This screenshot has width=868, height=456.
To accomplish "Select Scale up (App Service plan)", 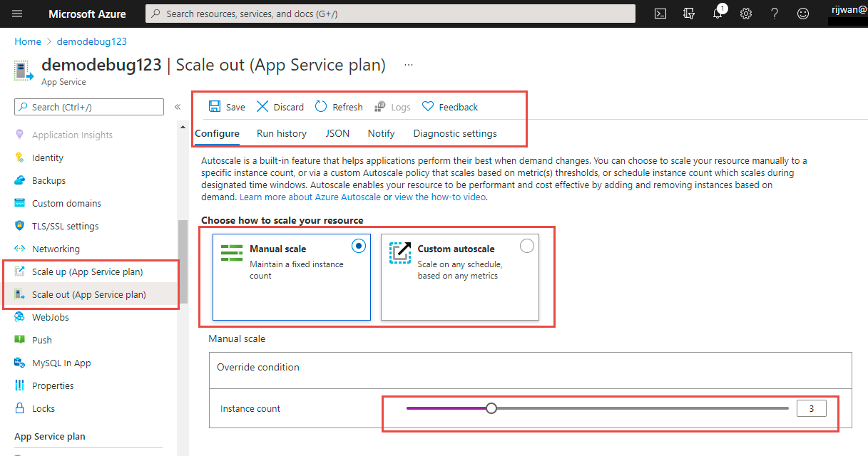I will click(84, 271).
